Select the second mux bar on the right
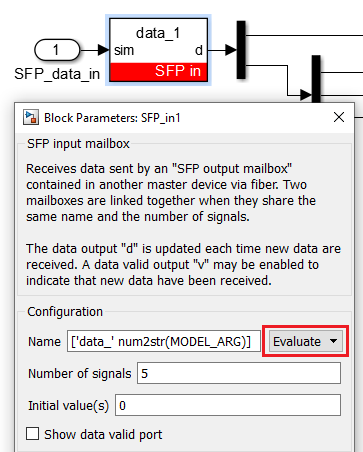Screen dimensions: 363x452 pos(316,79)
